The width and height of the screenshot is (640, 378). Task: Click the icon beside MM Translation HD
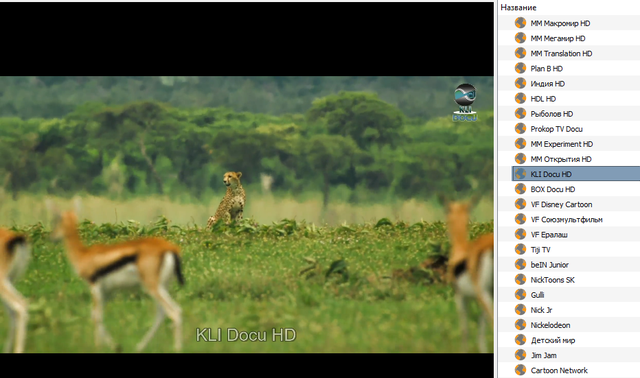click(x=520, y=53)
